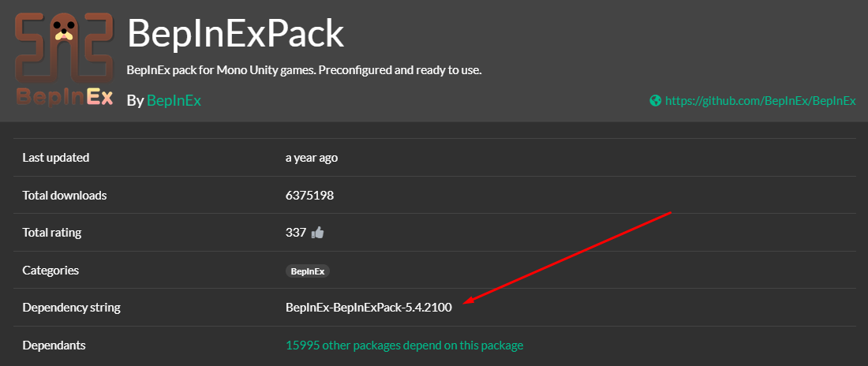Click the BepInExPack page title
This screenshot has width=868, height=366.
click(235, 34)
